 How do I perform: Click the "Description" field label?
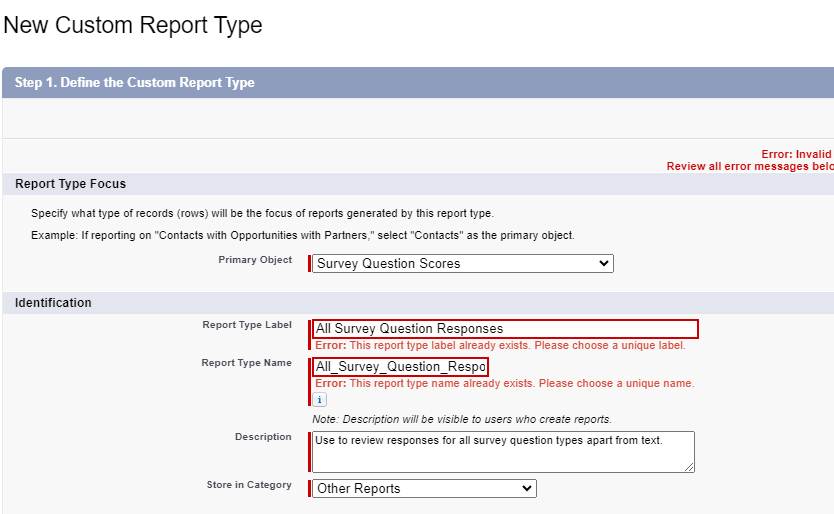tap(263, 436)
